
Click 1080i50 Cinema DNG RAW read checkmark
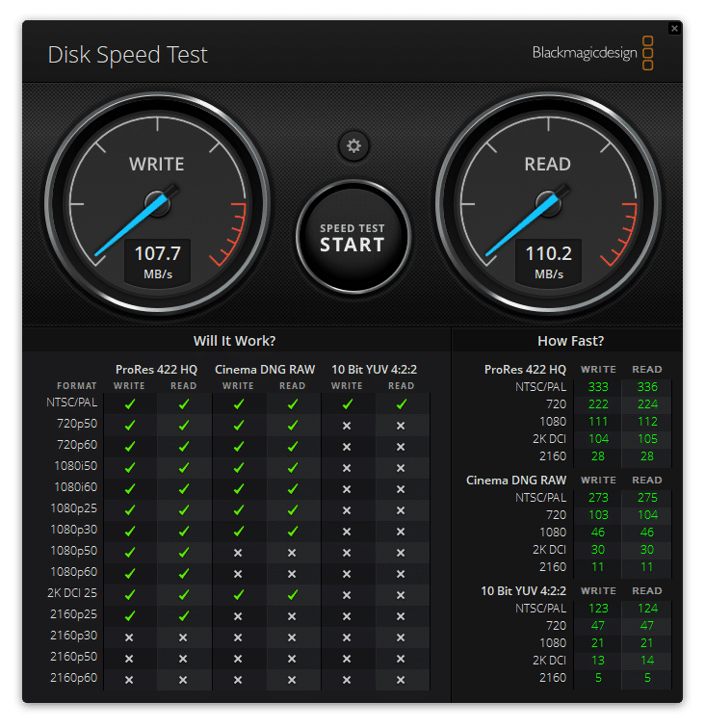pos(293,468)
